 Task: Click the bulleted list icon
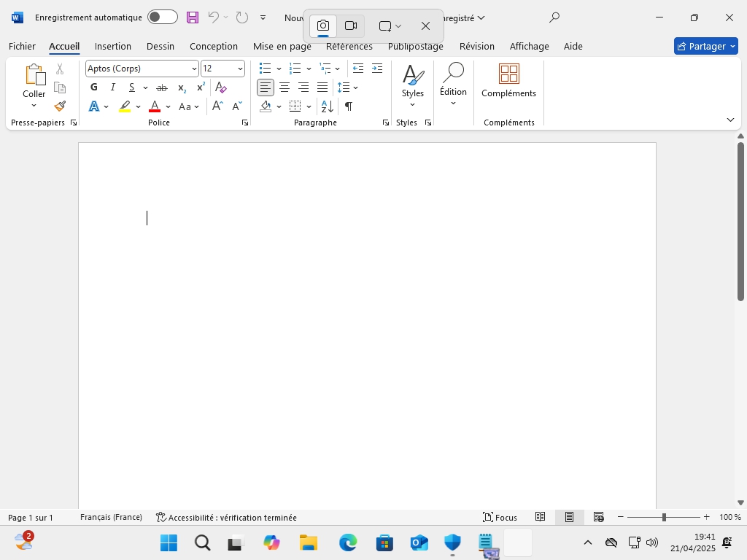point(266,69)
